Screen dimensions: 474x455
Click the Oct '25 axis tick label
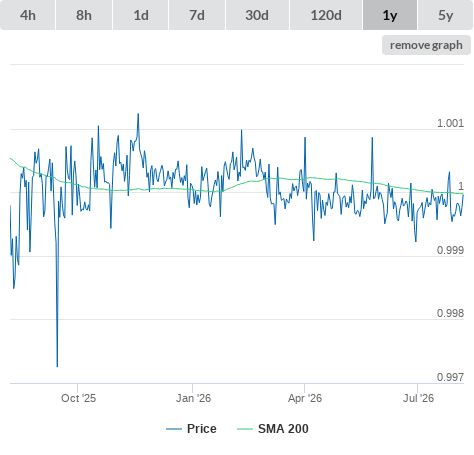[x=78, y=398]
